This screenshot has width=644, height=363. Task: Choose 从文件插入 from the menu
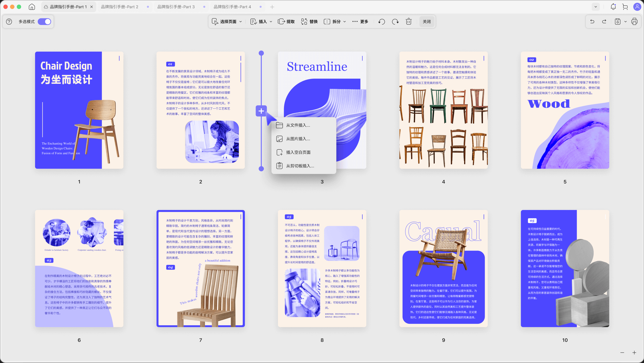point(298,125)
